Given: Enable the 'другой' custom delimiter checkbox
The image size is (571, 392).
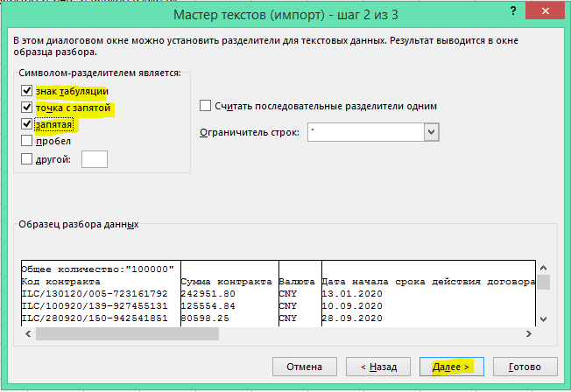Looking at the screenshot, I should point(26,158).
